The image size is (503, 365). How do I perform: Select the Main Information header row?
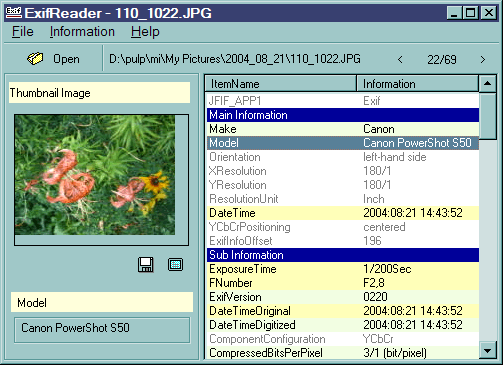[x=343, y=115]
